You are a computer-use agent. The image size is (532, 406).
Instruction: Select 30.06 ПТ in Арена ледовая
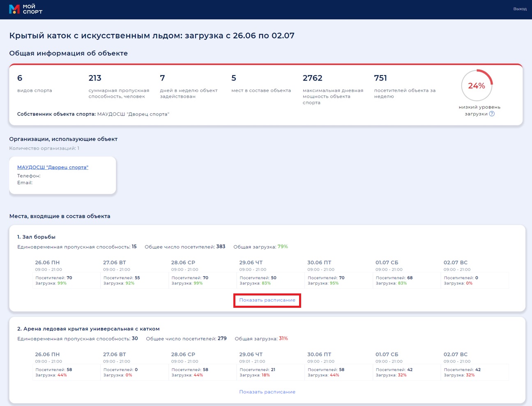click(x=319, y=354)
